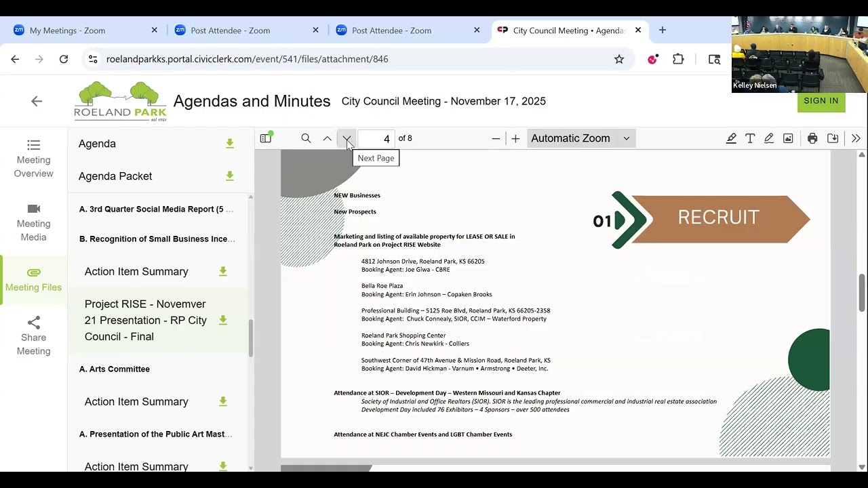Zoom in the PDF with the plus button
Image resolution: width=868 pixels, height=488 pixels.
[x=515, y=138]
